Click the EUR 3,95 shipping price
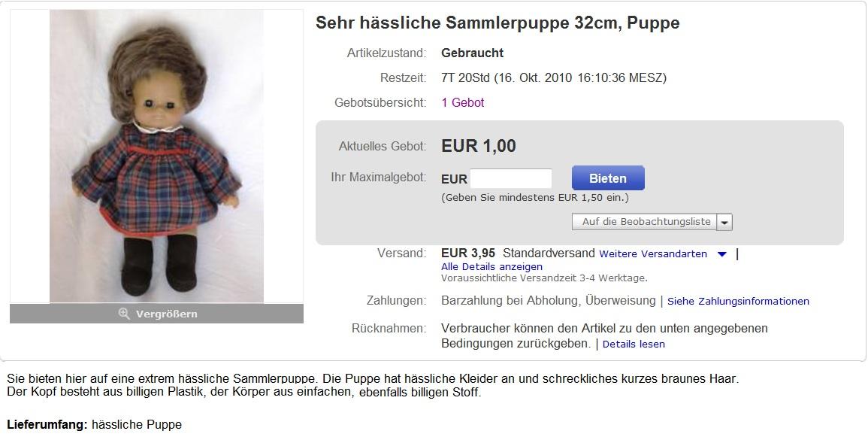 click(467, 253)
